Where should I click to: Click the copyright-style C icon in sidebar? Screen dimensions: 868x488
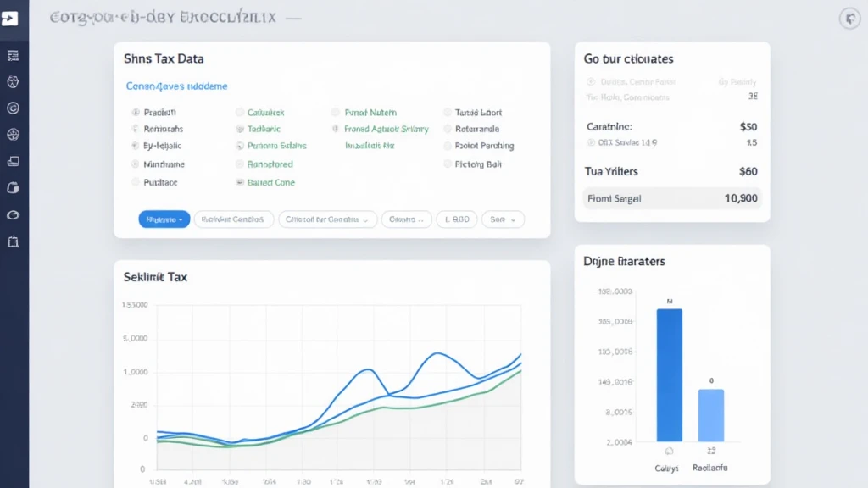pyautogui.click(x=13, y=108)
